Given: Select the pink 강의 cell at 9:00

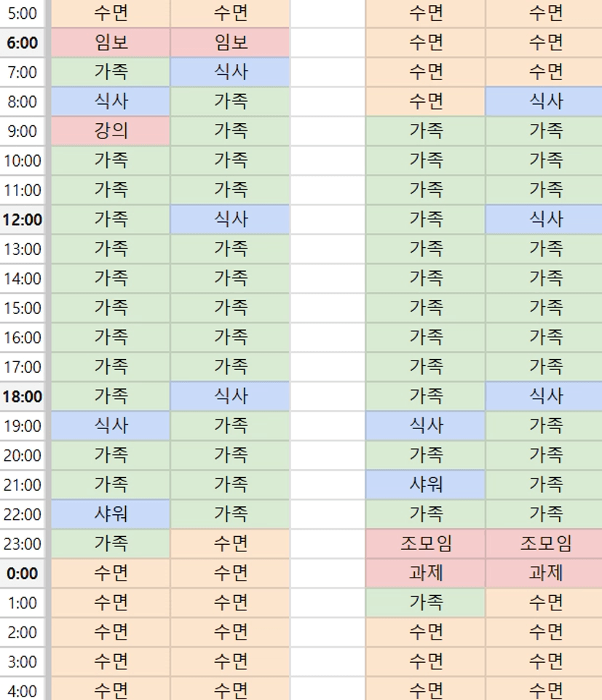Looking at the screenshot, I should (111, 131).
